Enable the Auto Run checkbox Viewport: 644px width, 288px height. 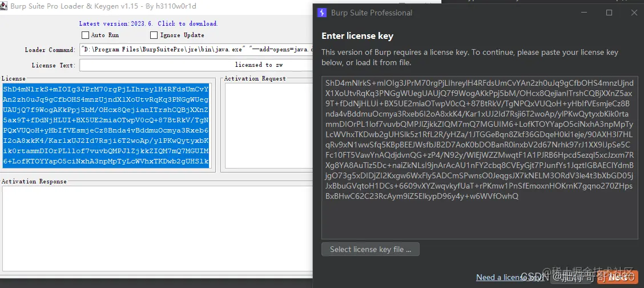(86, 35)
